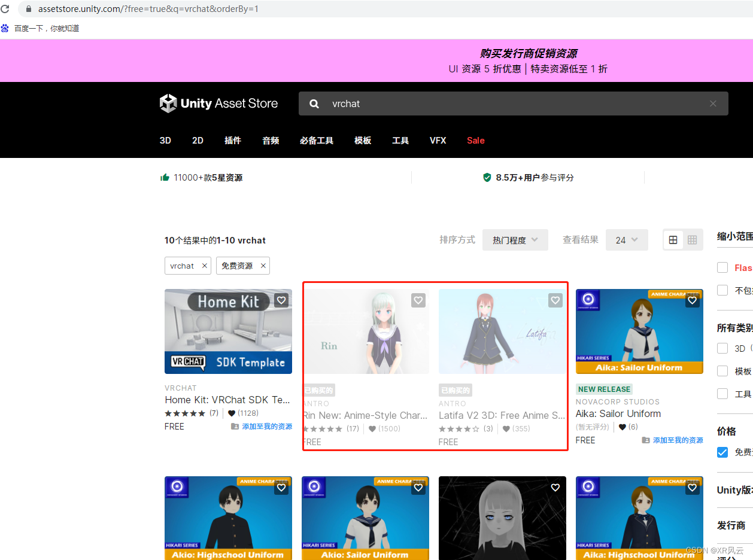
Task: Favorite the Rin asset heart icon
Action: [x=418, y=300]
